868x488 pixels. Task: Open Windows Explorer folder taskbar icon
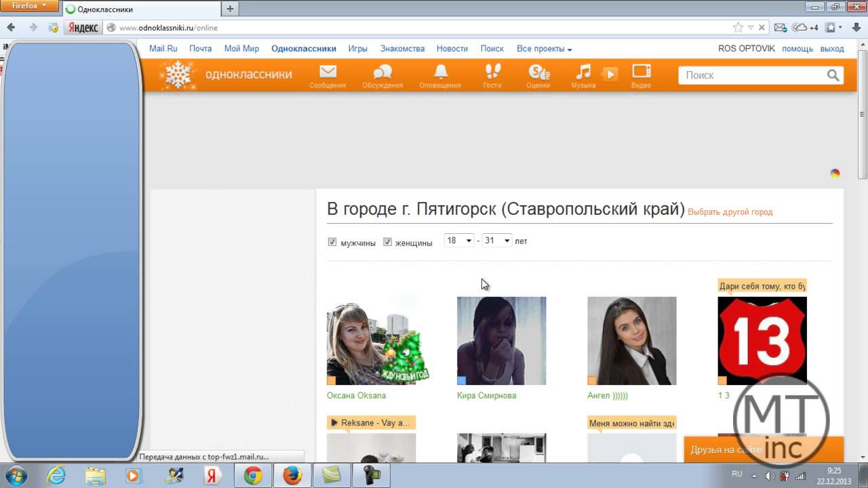96,476
